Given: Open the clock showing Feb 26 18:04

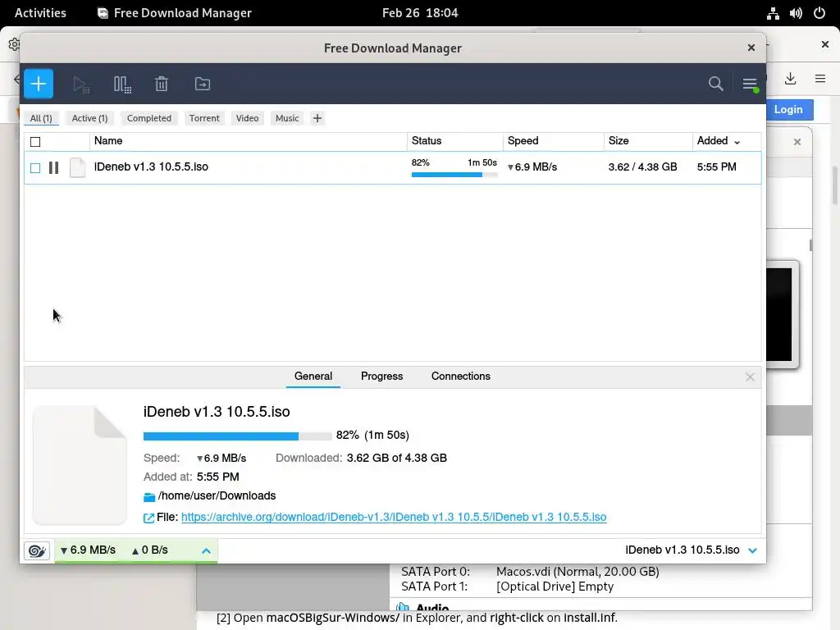Looking at the screenshot, I should click(x=420, y=13).
